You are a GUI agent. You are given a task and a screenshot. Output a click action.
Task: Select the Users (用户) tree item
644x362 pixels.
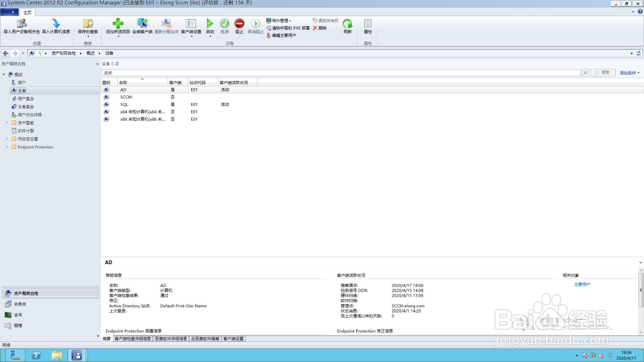22,82
